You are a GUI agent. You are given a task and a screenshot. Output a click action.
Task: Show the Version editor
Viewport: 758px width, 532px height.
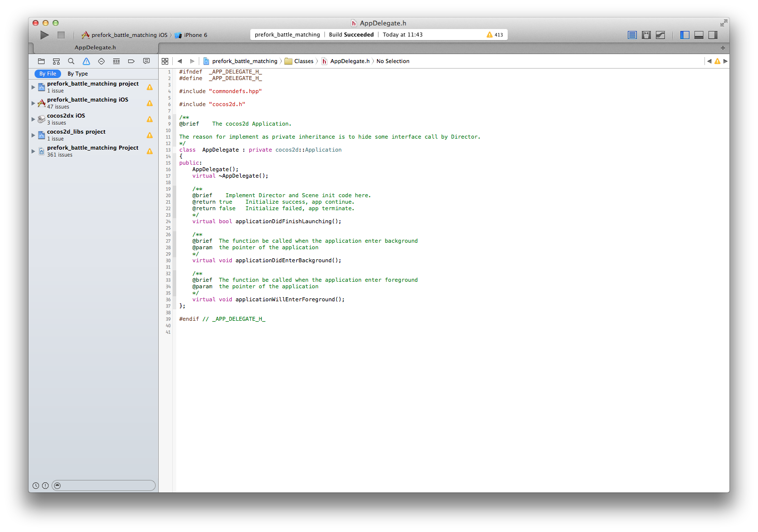(660, 35)
